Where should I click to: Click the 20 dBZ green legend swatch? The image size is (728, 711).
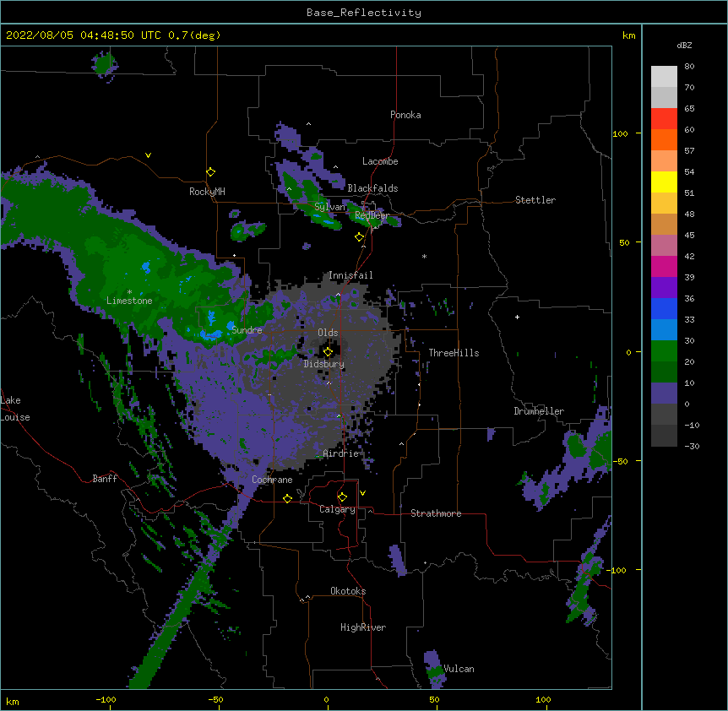(664, 372)
